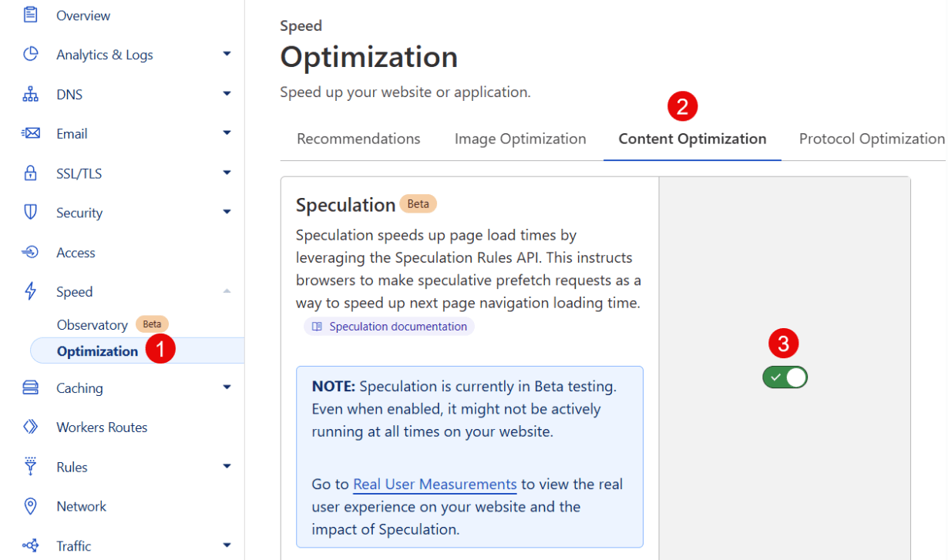The image size is (948, 560).
Task: Open the Overview page
Action: click(83, 15)
